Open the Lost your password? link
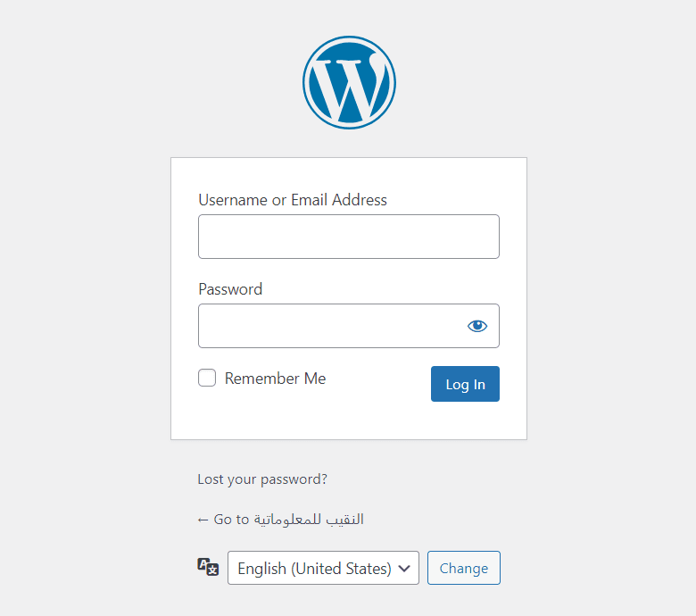Image resolution: width=696 pixels, height=616 pixels. coord(262,479)
